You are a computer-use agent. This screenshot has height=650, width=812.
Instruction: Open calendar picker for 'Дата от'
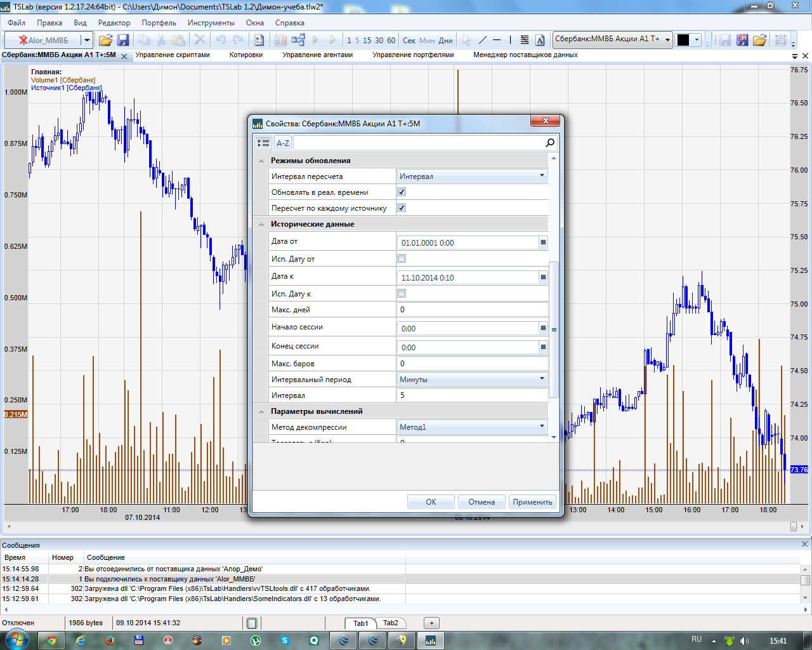[543, 242]
